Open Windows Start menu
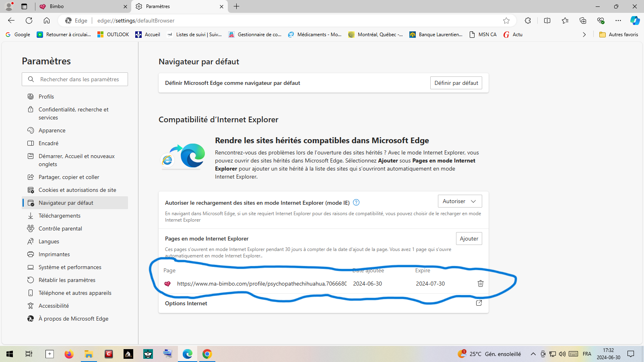Viewport: 644px width, 362px height. 10,354
